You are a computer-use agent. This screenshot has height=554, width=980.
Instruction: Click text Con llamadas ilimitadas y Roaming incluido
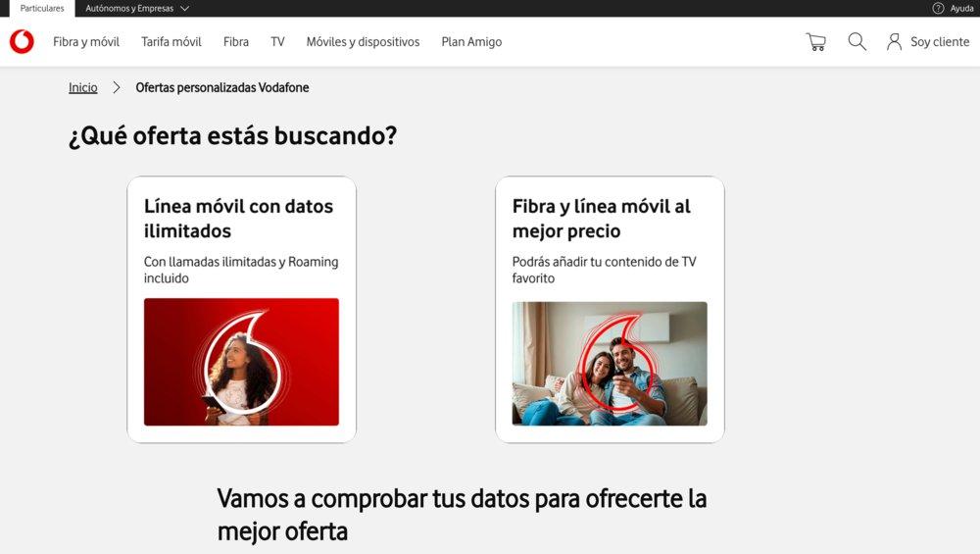pyautogui.click(x=241, y=270)
